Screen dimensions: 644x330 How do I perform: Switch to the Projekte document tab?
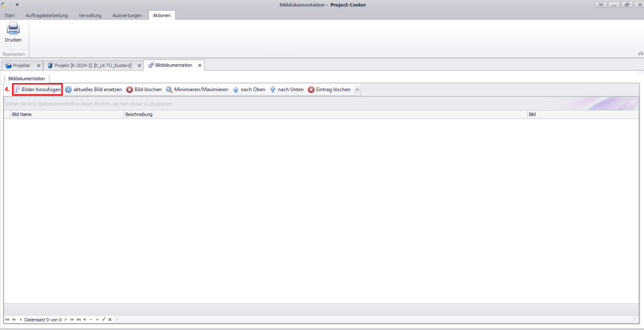[21, 66]
